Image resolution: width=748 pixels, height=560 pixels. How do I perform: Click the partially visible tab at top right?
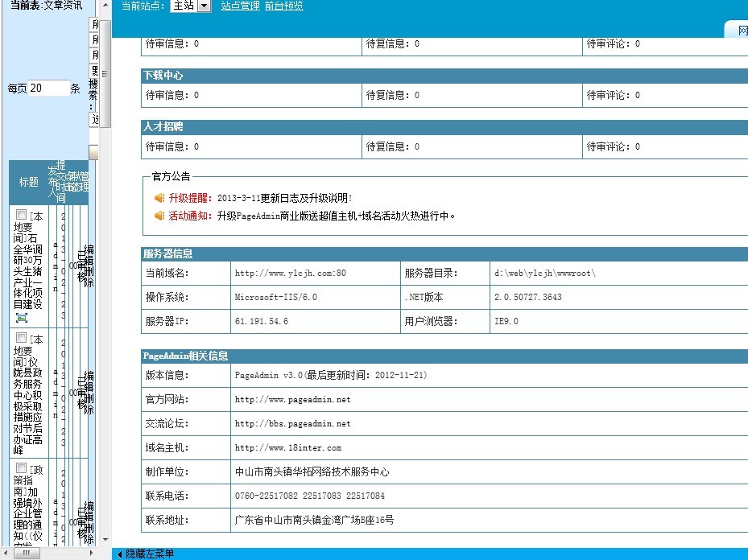click(742, 30)
